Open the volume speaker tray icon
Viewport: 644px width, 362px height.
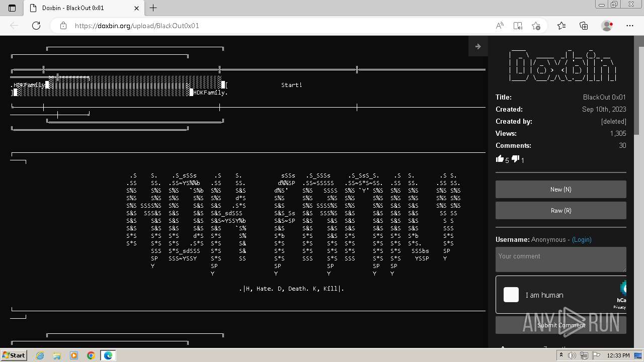coord(572,355)
